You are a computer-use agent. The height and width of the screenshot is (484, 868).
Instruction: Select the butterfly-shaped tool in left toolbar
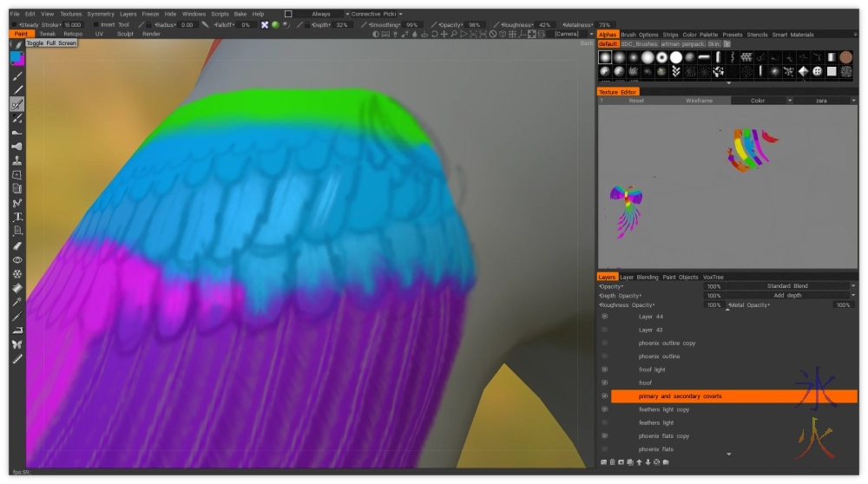click(x=17, y=344)
